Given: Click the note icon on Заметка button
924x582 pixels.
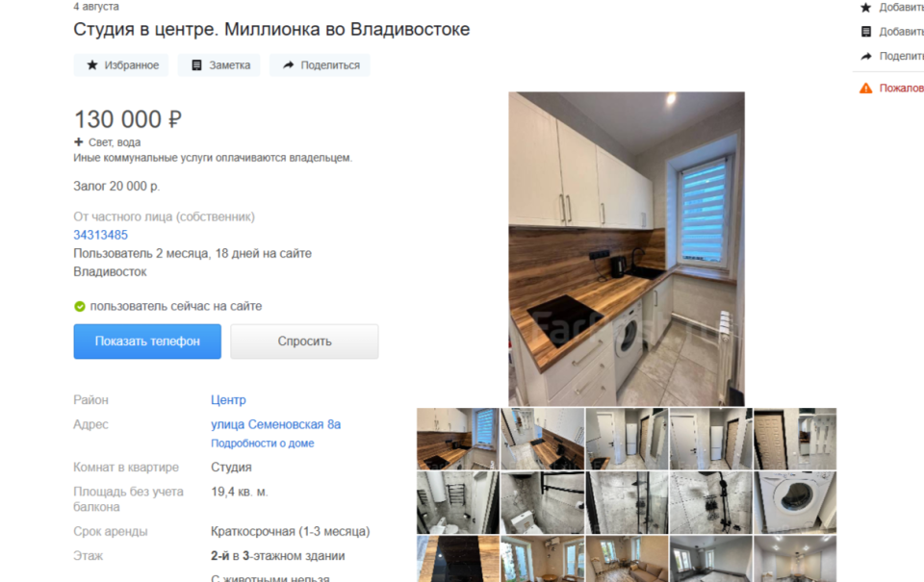Looking at the screenshot, I should pos(196,64).
